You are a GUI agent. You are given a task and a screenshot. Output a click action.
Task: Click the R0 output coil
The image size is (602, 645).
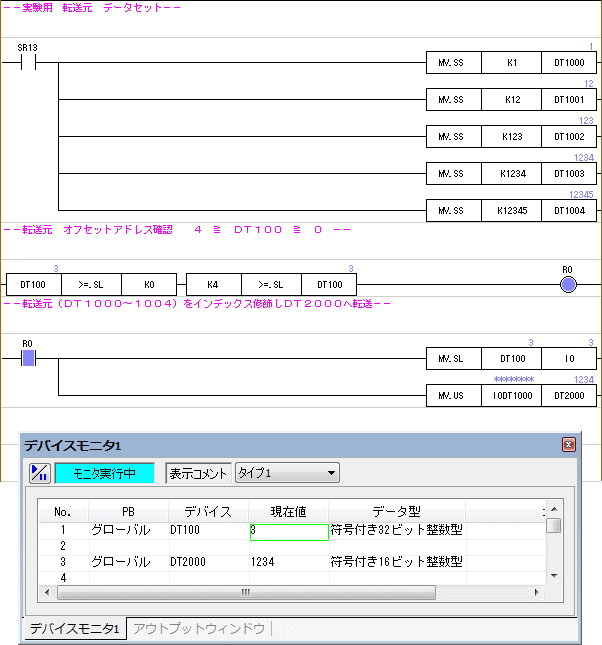568,285
